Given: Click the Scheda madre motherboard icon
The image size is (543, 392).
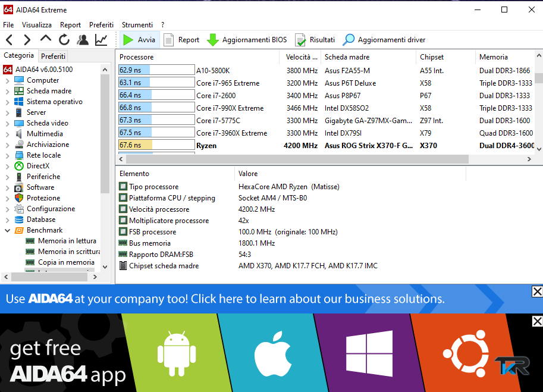Looking at the screenshot, I should pos(18,91).
